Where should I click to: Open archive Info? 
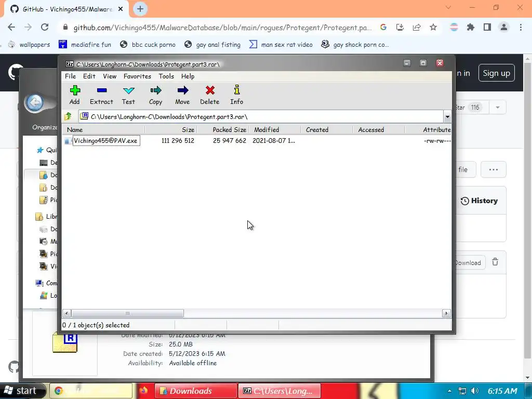pos(237,95)
